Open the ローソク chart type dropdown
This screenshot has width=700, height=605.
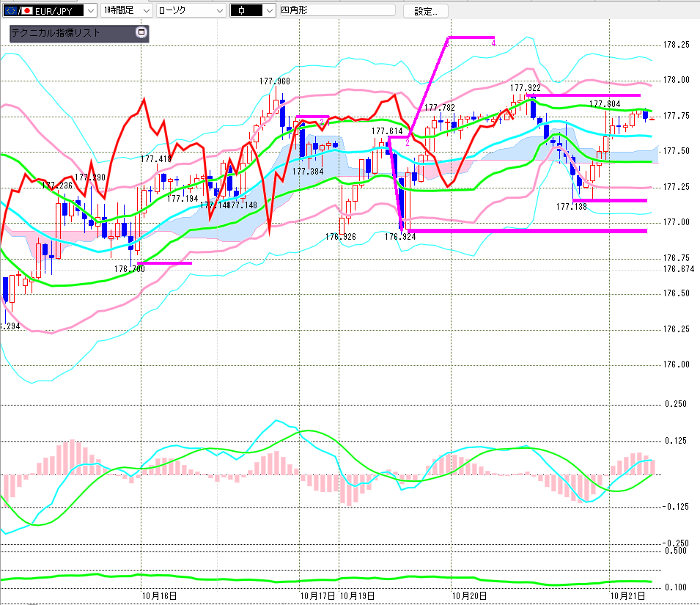[191, 10]
